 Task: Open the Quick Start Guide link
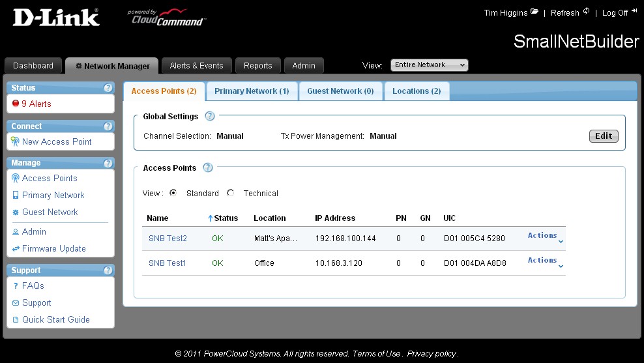[x=56, y=320]
